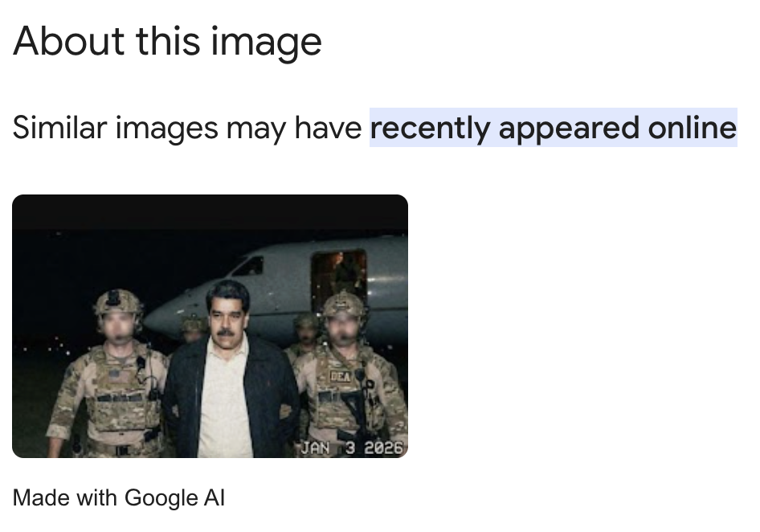The image size is (760, 532).
Task: Click the "Made with Google AI" label
Action: pyautogui.click(x=119, y=498)
